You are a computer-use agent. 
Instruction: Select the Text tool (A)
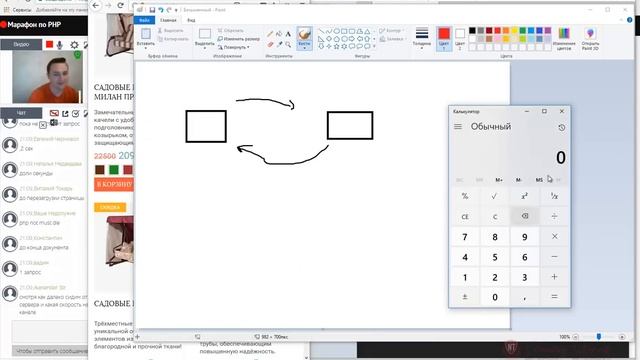point(288,34)
